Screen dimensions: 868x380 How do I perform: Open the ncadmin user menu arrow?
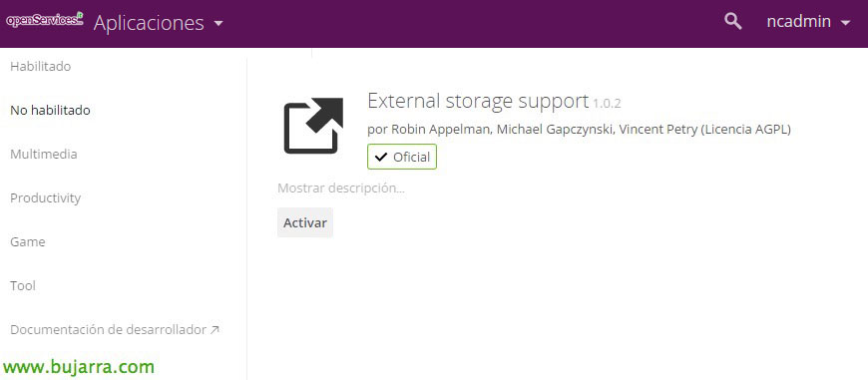[845, 23]
